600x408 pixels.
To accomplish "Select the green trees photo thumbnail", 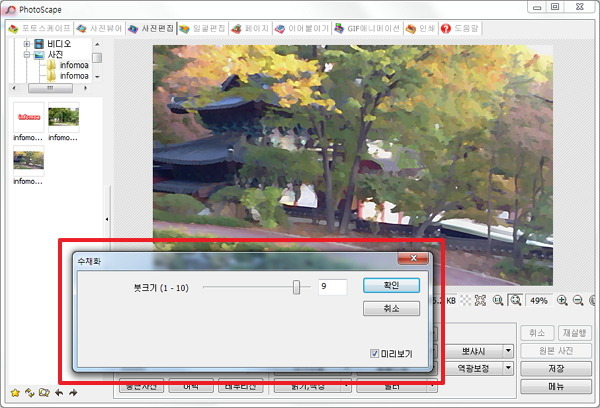I will tap(64, 117).
